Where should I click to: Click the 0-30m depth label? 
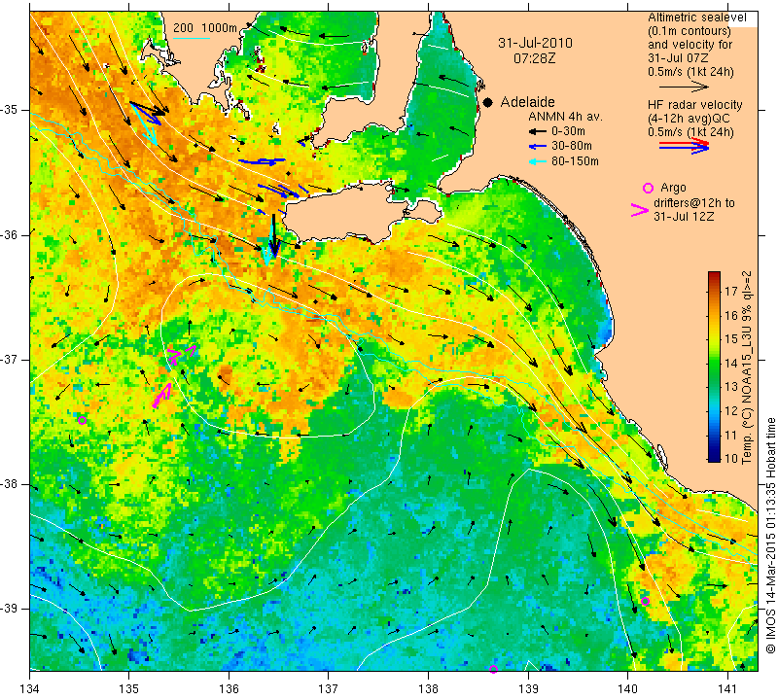[x=568, y=131]
